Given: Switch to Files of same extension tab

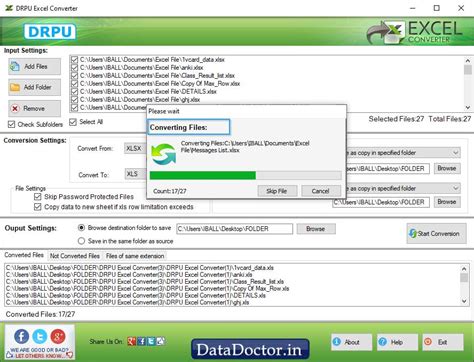Looking at the screenshot, I should click(x=135, y=256).
